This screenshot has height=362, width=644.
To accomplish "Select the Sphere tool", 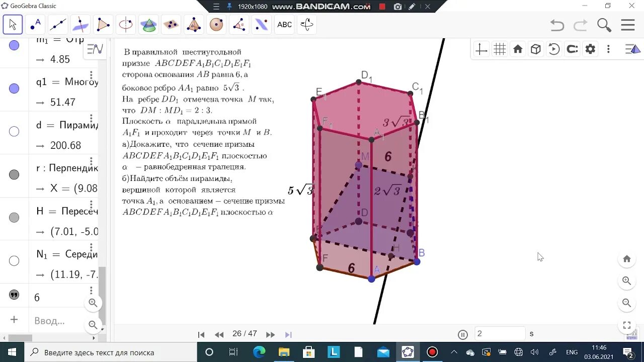I will [216, 24].
